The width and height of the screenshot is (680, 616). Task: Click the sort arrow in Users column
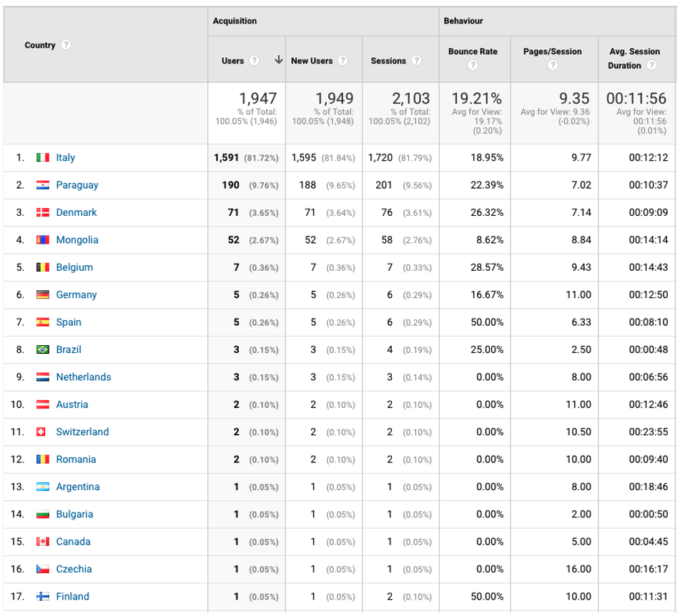(x=277, y=61)
